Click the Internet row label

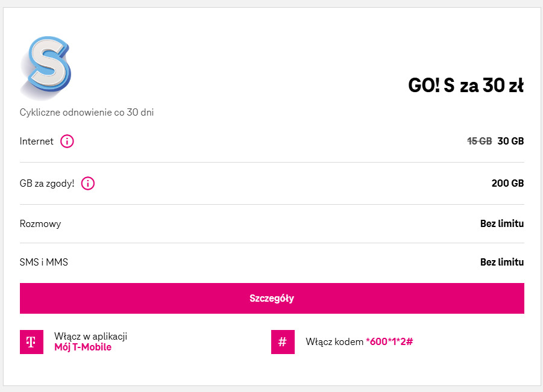click(x=37, y=142)
